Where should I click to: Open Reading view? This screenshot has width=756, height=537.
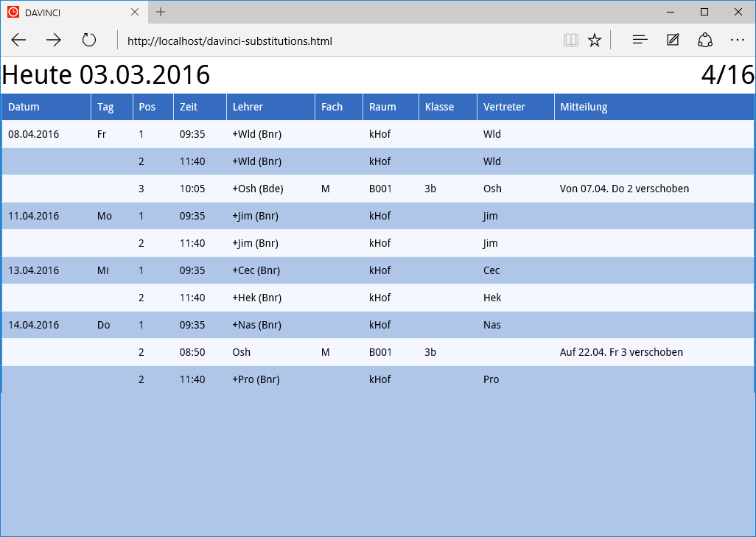pos(571,40)
